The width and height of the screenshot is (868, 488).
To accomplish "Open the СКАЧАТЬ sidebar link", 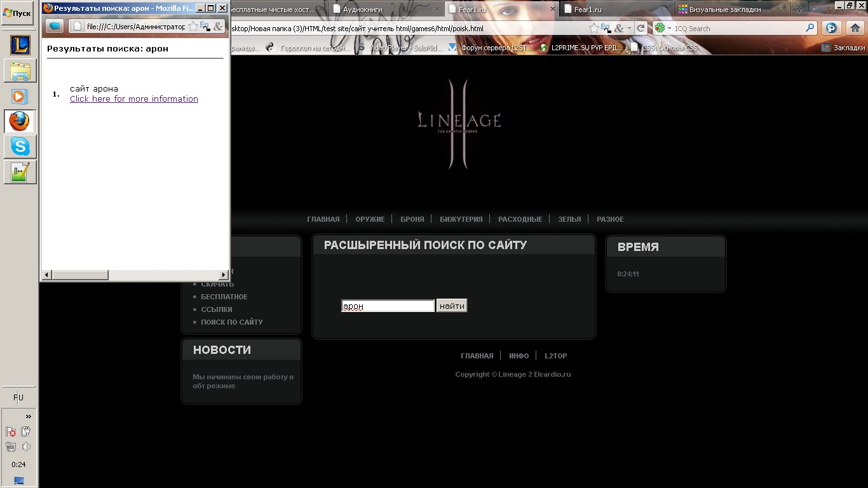I will [217, 284].
